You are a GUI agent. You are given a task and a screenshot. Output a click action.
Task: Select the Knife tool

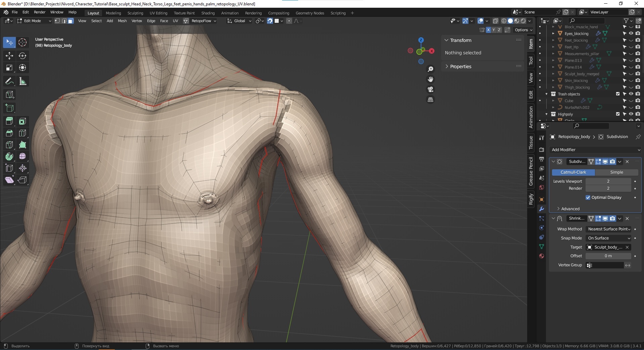click(x=9, y=145)
